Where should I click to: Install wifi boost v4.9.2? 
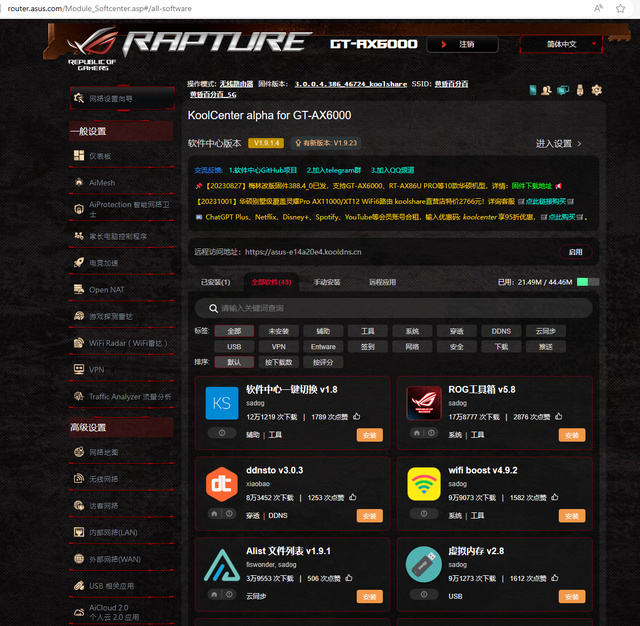point(572,516)
